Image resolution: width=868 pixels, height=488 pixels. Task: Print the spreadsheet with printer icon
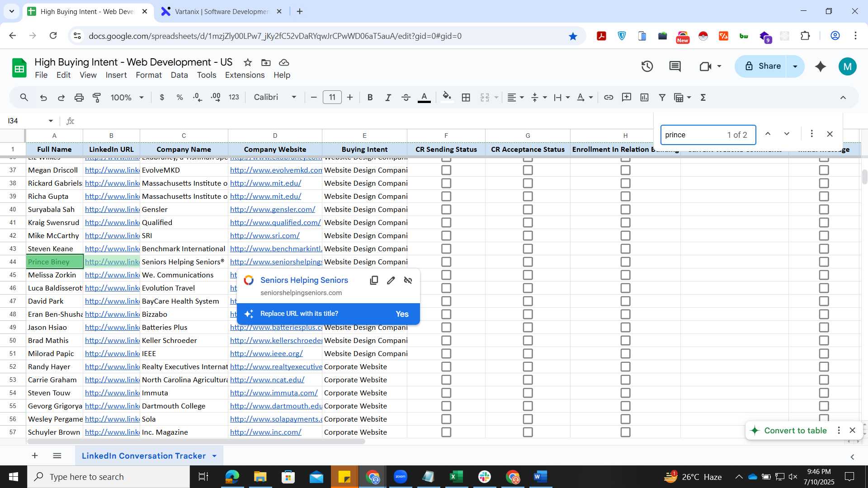point(79,98)
